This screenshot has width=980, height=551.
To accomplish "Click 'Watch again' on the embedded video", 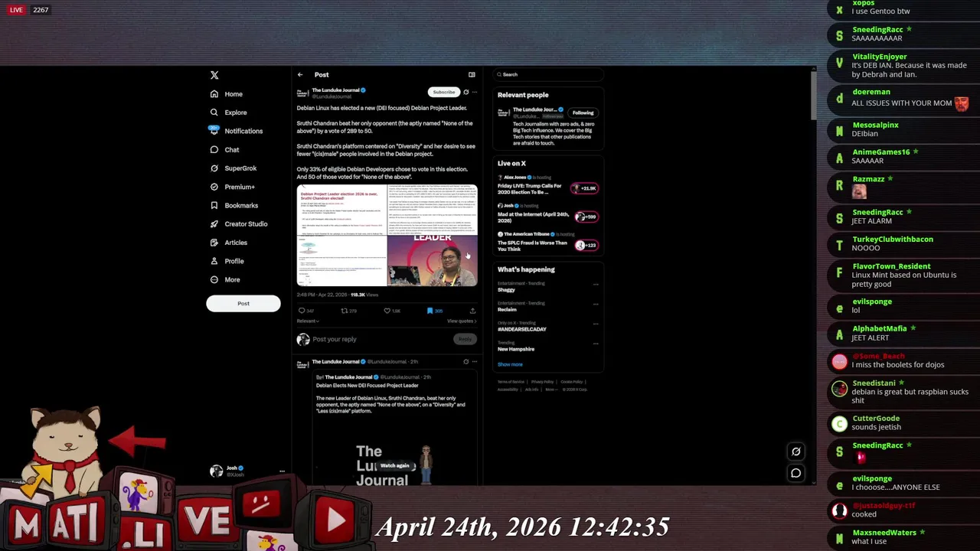I will pyautogui.click(x=395, y=465).
